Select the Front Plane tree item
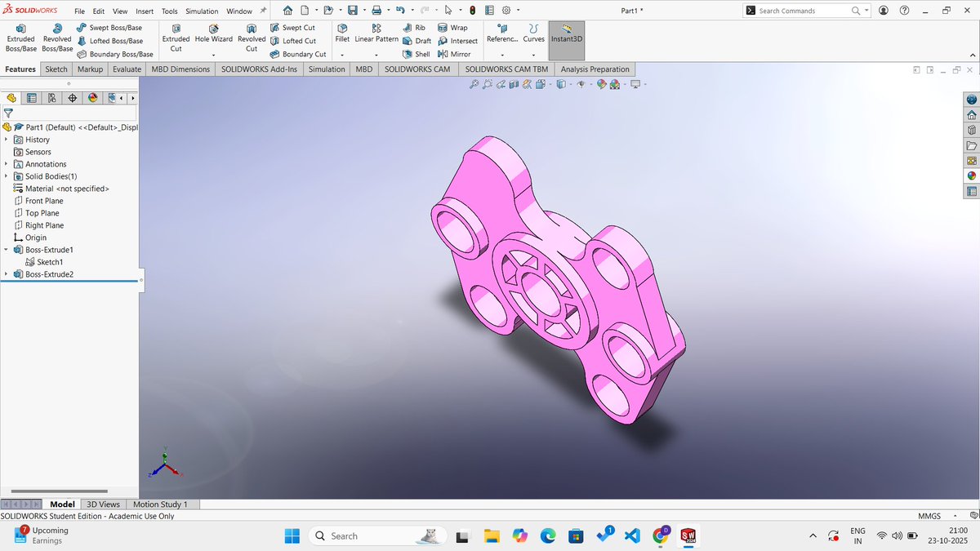This screenshot has height=551, width=980. (x=44, y=201)
